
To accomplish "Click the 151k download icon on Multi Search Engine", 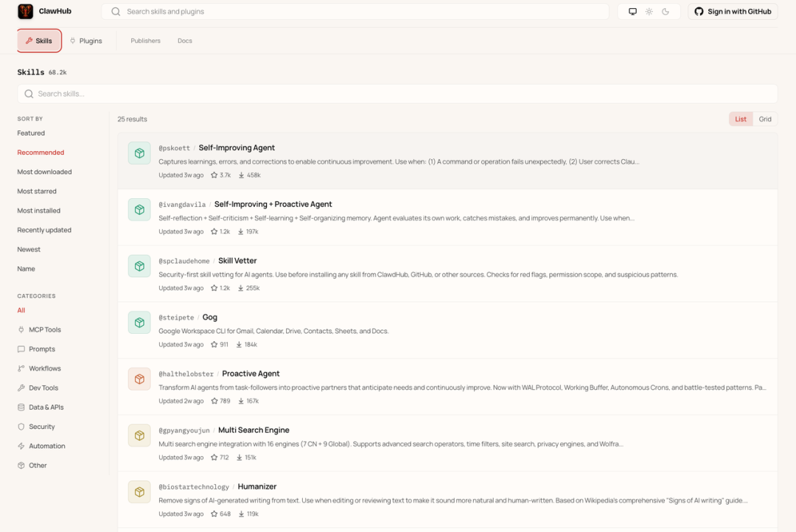I will [239, 458].
